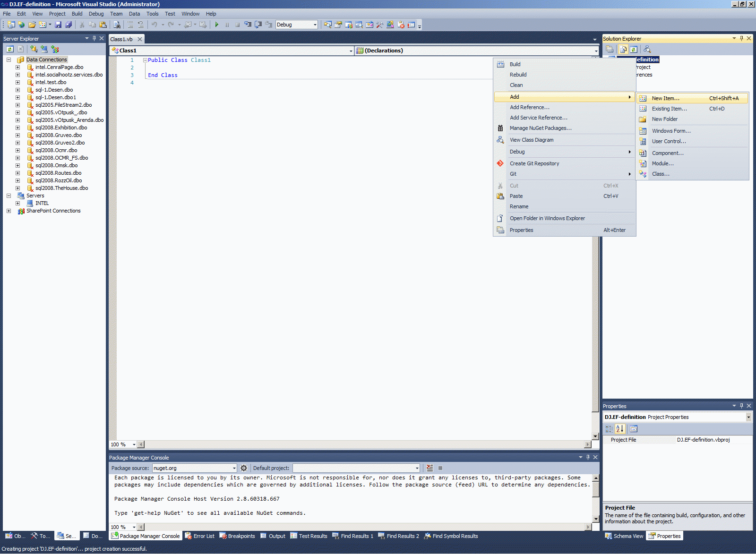
Task: Choose Class… in the Add submenu
Action: [693, 174]
